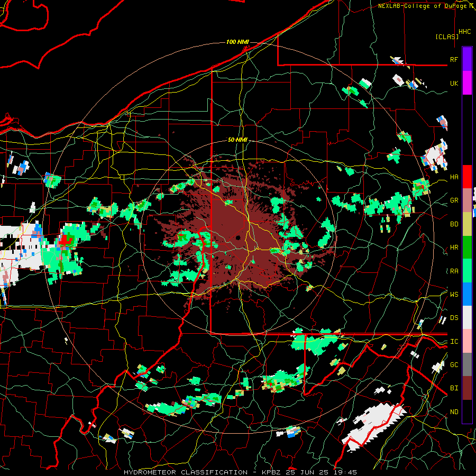Click the BI brown legend swatch

pyautogui.click(x=467, y=388)
